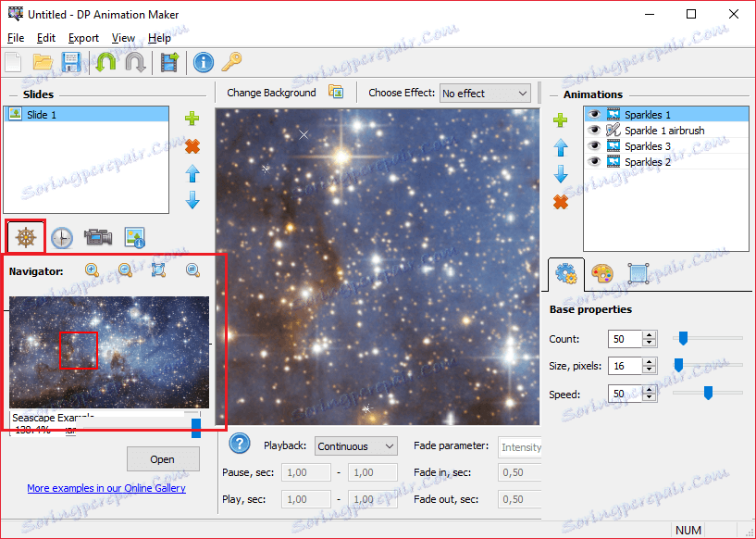This screenshot has width=756, height=539.
Task: Save project with floppy disk icon
Action: point(71,62)
